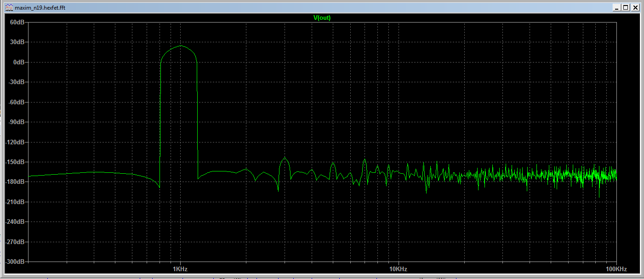Click the -60dB vertical axis label
The width and height of the screenshot is (644, 279).
click(16, 102)
